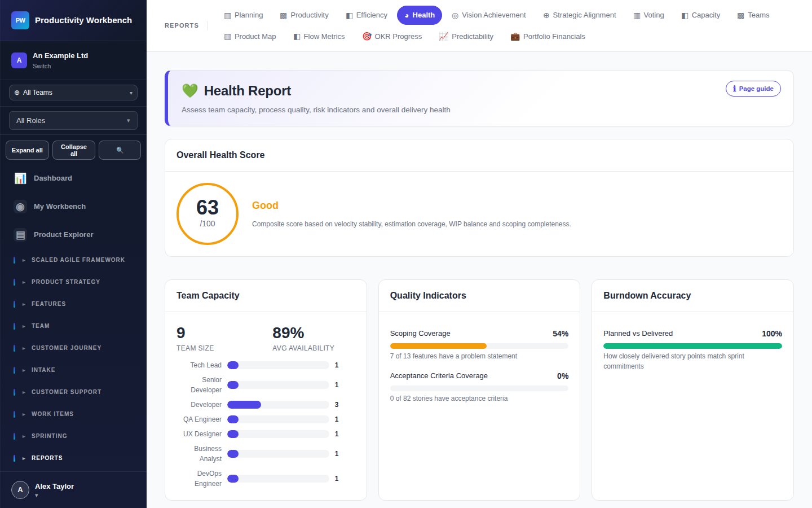Screen dimensions: 812x508
Task: Click the OKR Progress bullseye icon
Action: pyautogui.click(x=367, y=36)
